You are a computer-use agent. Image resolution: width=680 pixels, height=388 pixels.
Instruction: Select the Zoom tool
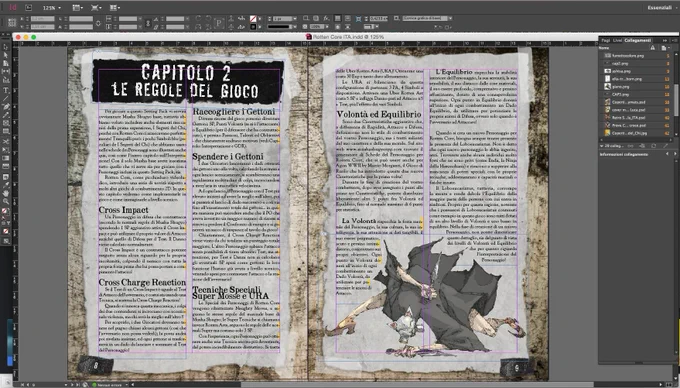(x=6, y=202)
